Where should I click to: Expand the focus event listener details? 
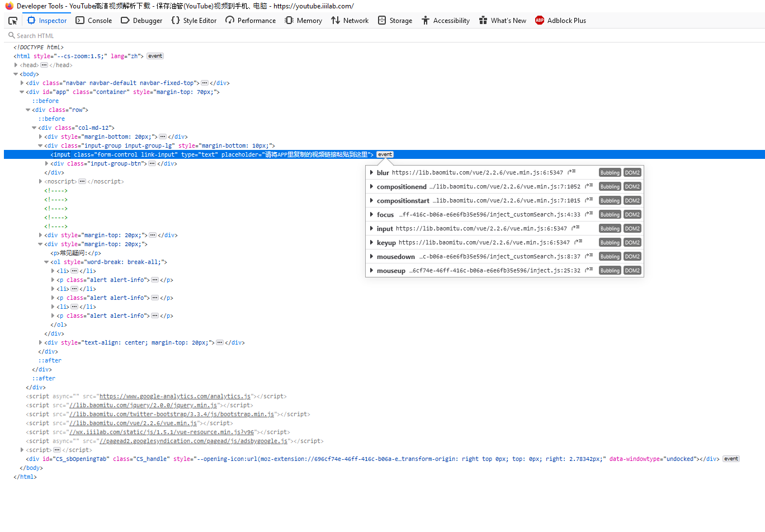click(x=371, y=214)
